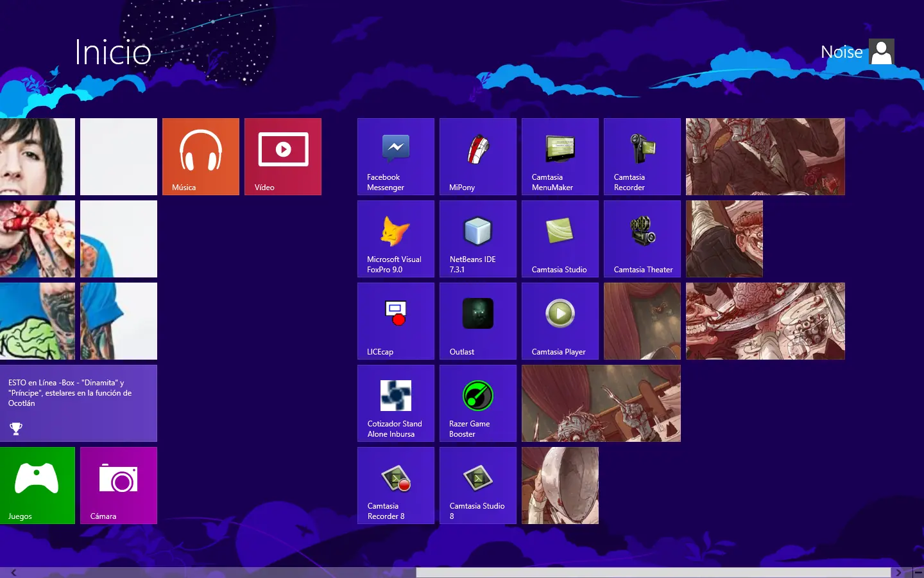Viewport: 924px width, 578px height.
Task: Click the horizontal scrollbar thumb
Action: 653,572
